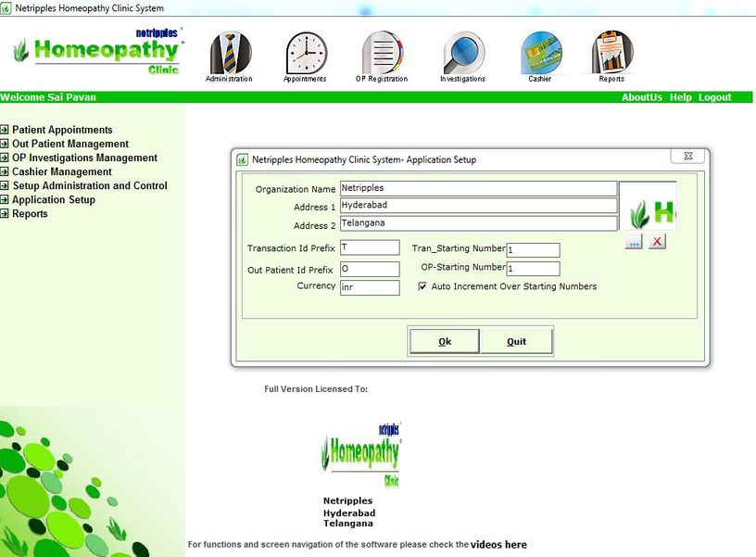The height and width of the screenshot is (557, 756).
Task: Open Out Patient Management in the sidebar
Action: click(x=70, y=144)
